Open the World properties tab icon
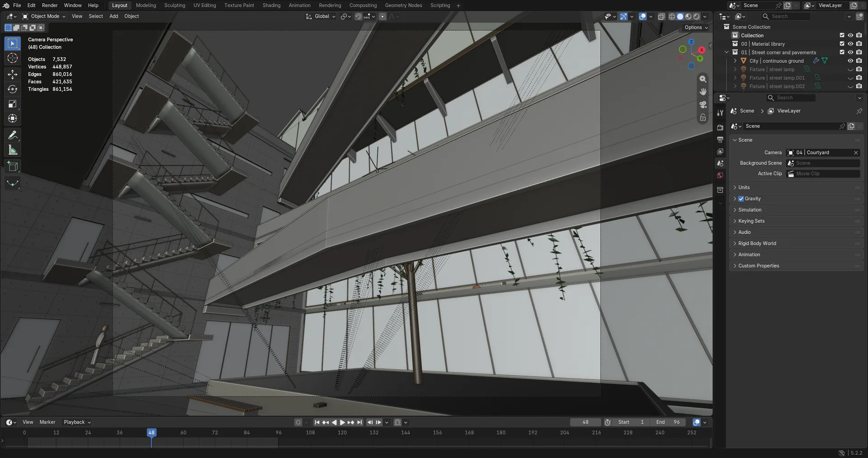Image resolution: width=868 pixels, height=458 pixels. pyautogui.click(x=720, y=175)
